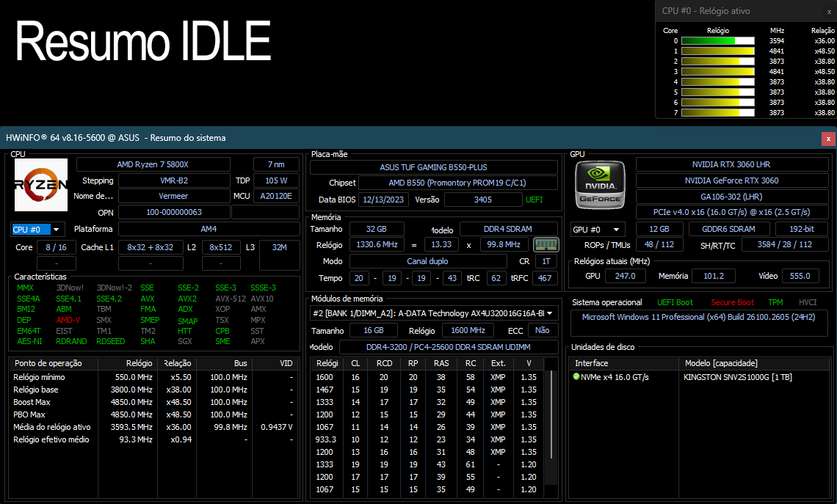The height and width of the screenshot is (504, 837).
Task: Click the UEFI label next to BIOS version
Action: click(x=535, y=200)
